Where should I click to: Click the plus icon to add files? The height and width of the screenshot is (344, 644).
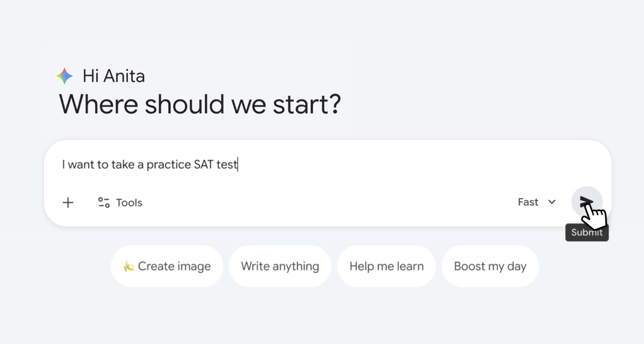(x=68, y=203)
